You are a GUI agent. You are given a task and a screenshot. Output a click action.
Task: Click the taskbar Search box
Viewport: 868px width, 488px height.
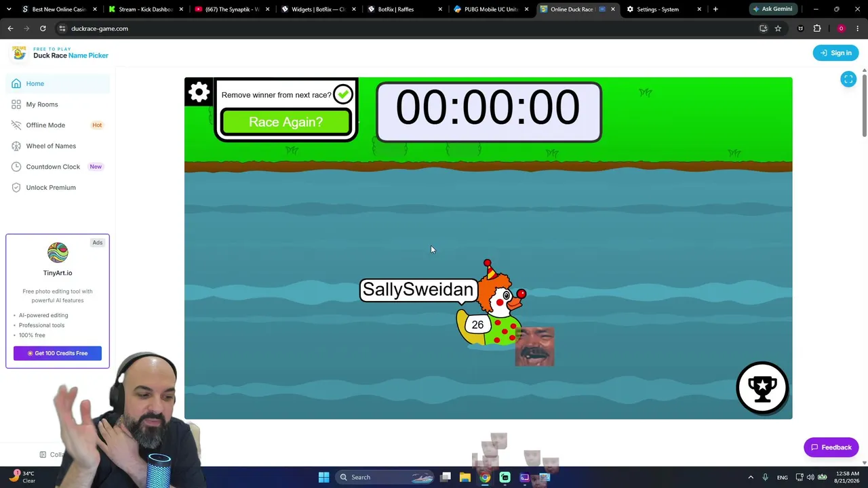386,477
